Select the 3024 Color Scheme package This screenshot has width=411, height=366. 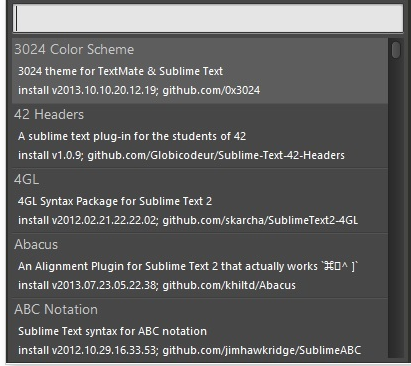click(x=200, y=70)
